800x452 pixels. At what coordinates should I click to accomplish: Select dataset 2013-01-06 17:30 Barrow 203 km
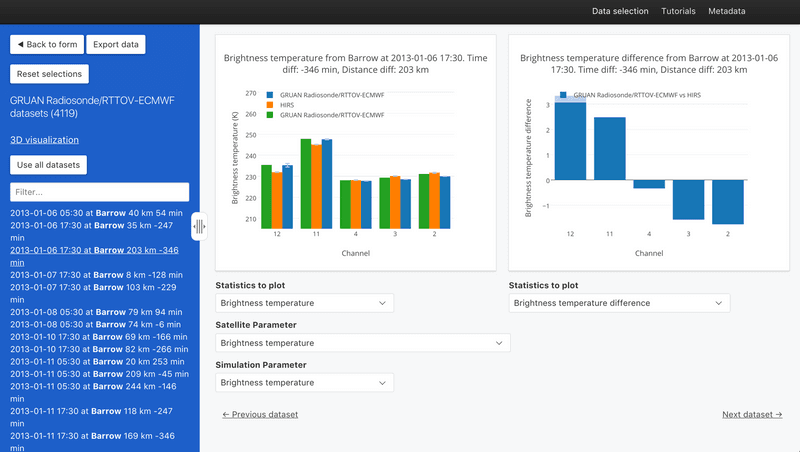click(94, 256)
